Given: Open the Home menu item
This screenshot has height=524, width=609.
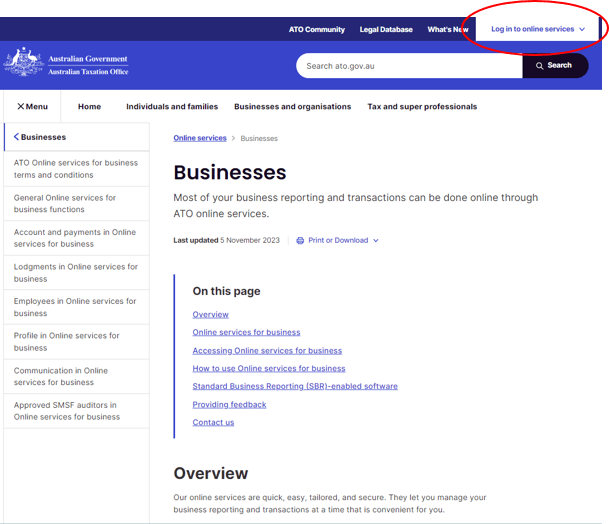Looking at the screenshot, I should tap(89, 107).
